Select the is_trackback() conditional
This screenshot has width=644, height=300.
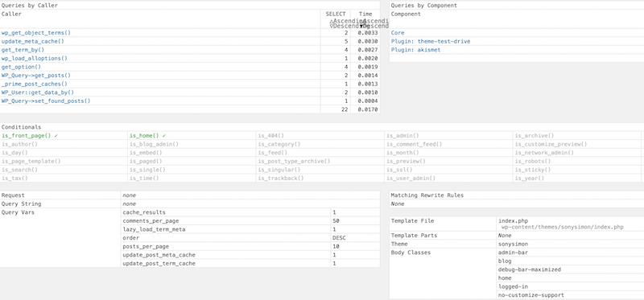(281, 179)
